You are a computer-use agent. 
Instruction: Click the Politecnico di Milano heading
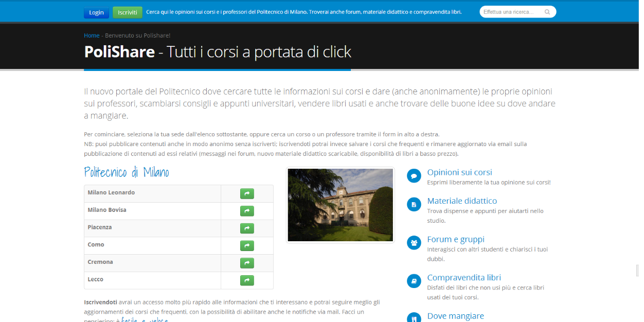click(127, 172)
